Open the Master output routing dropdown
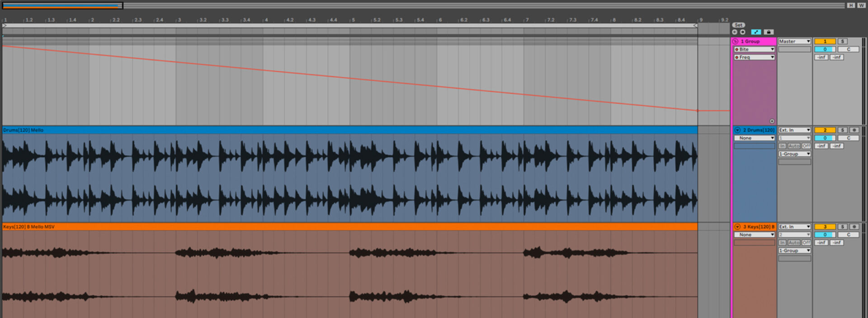Screen dimensions: 868x318 [x=794, y=41]
